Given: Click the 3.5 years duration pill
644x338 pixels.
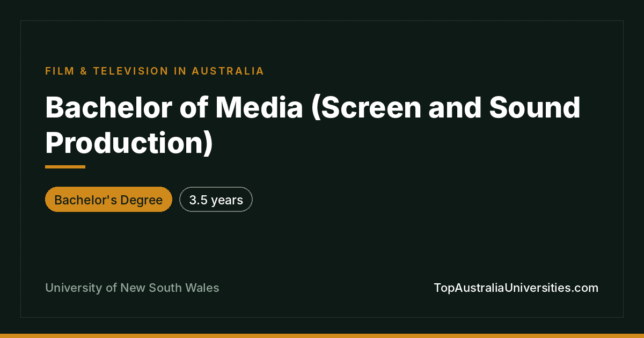Looking at the screenshot, I should point(216,200).
